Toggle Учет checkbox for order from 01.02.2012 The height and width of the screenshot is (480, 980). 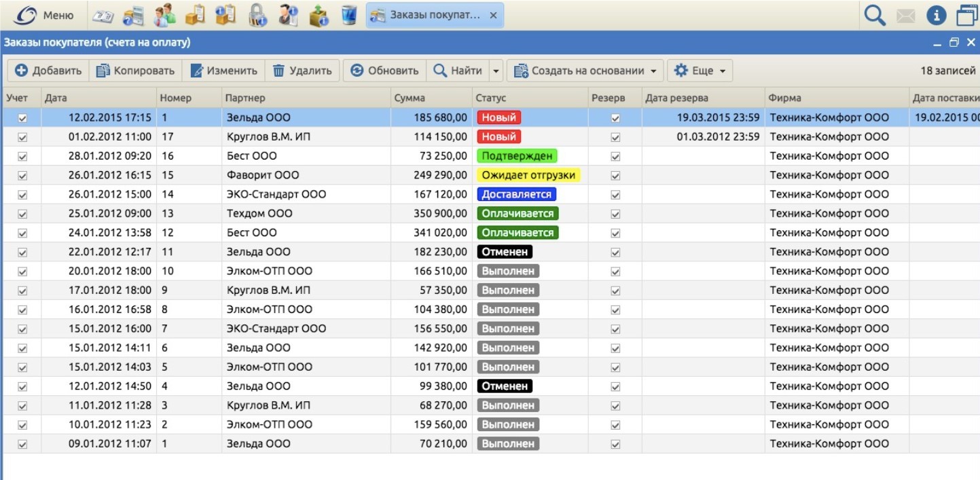click(22, 137)
